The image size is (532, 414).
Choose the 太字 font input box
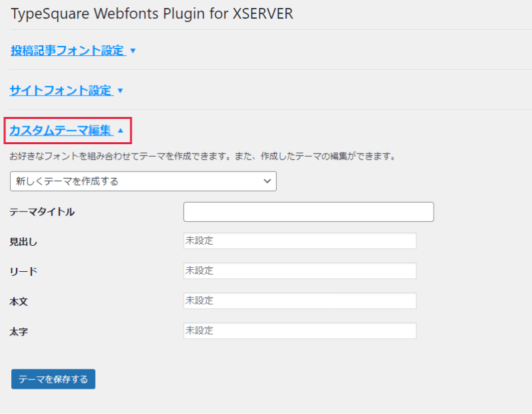point(299,331)
